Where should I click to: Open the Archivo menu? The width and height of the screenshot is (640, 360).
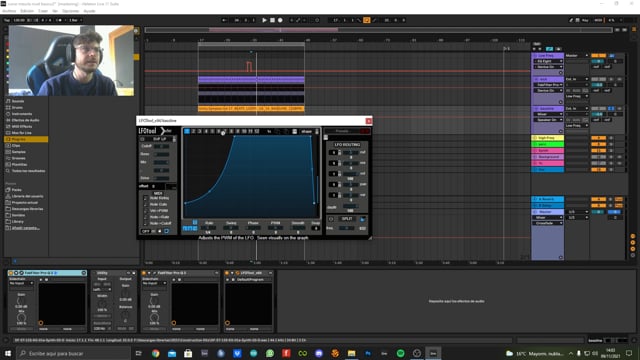pyautogui.click(x=9, y=11)
